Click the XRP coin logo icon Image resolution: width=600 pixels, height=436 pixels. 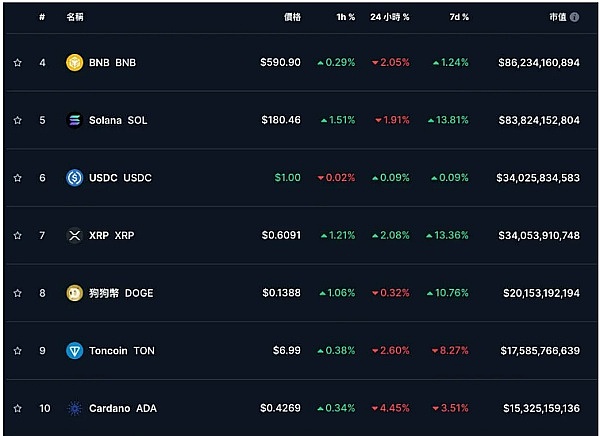point(74,235)
